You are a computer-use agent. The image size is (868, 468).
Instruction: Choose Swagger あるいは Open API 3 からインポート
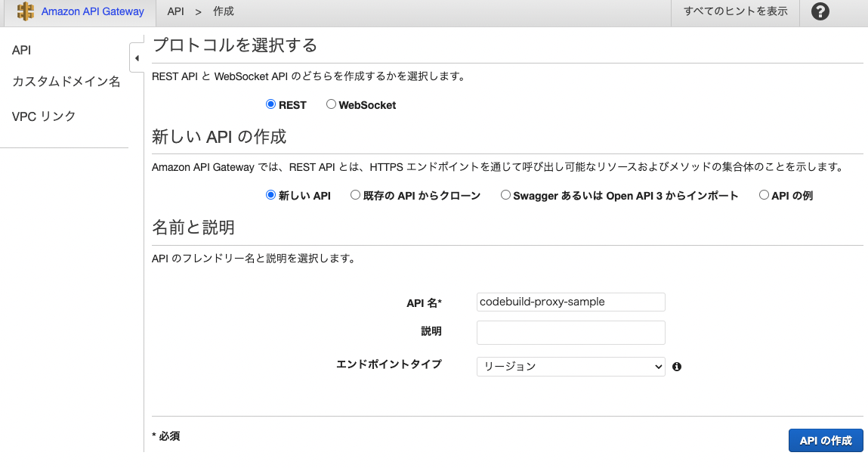(x=505, y=195)
